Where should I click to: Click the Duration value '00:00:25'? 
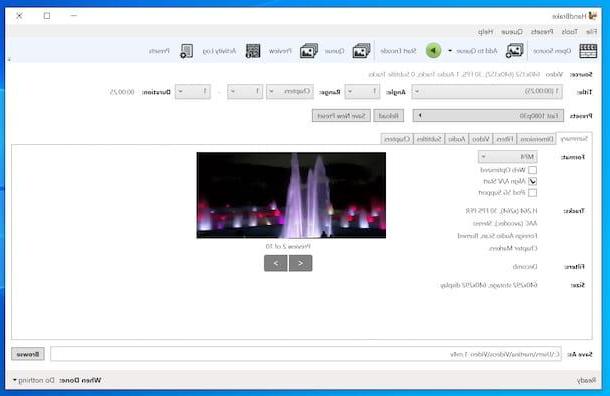[122, 92]
